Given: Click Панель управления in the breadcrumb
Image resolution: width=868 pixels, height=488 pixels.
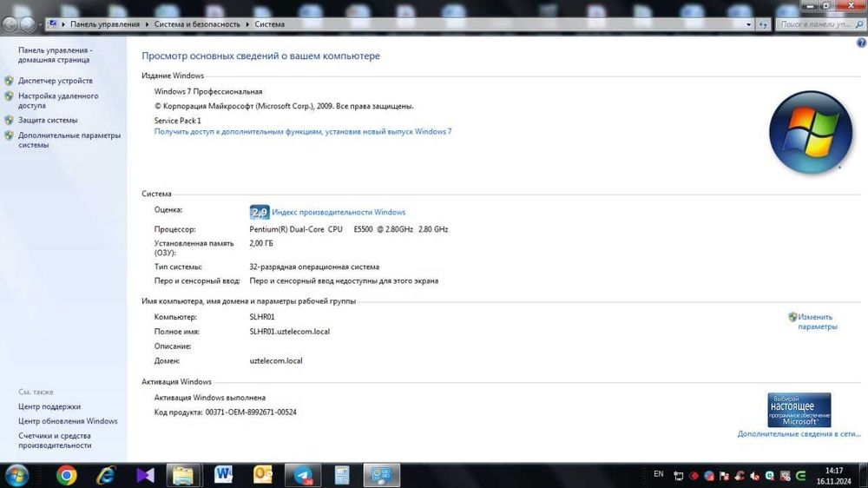Looking at the screenshot, I should pyautogui.click(x=105, y=24).
